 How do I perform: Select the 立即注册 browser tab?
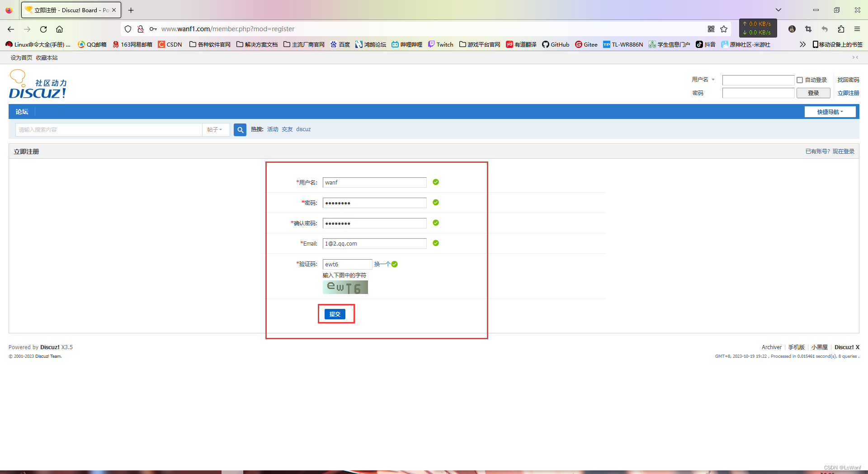point(71,10)
